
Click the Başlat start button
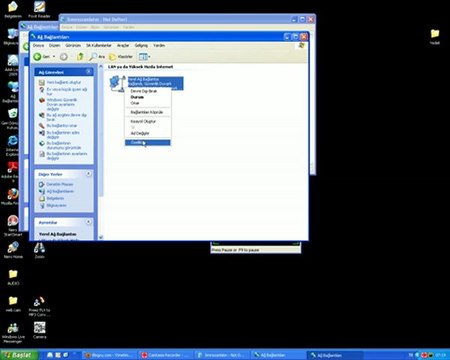19,355
